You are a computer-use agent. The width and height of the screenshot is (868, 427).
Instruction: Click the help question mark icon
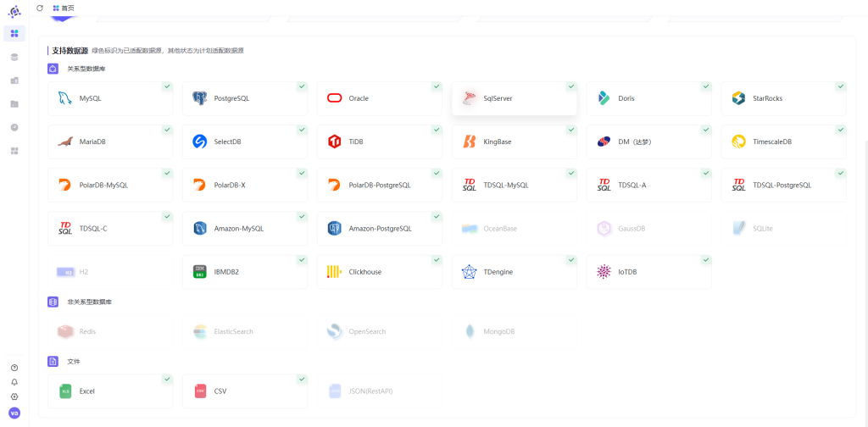pos(14,368)
